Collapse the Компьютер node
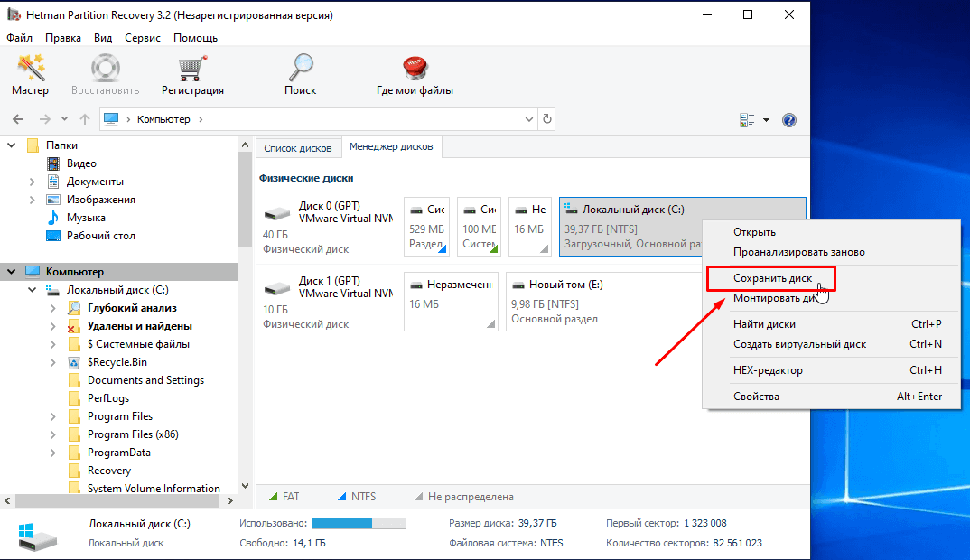Viewport: 970px width, 560px height. coord(11,272)
